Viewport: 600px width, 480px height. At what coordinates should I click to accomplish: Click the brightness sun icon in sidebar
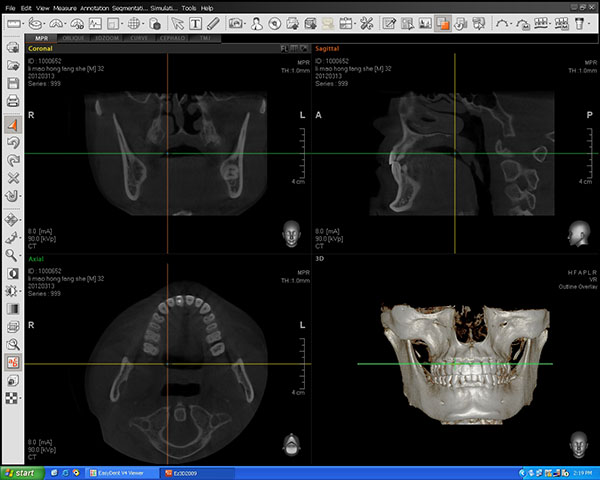tap(12, 290)
